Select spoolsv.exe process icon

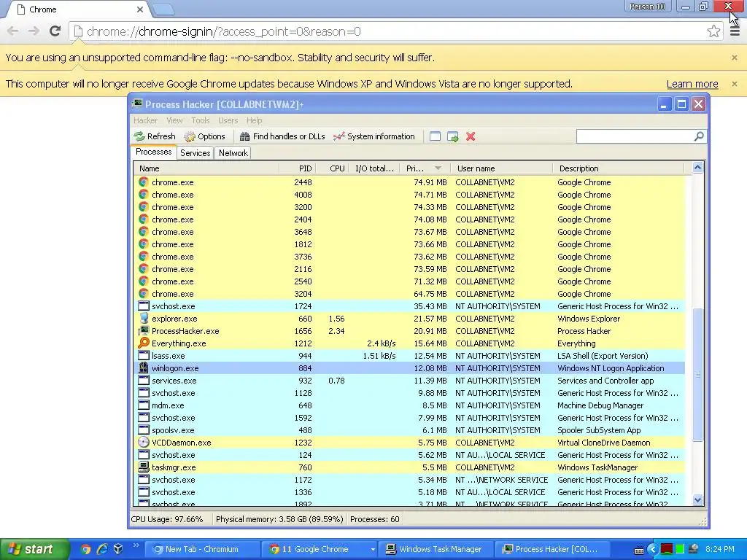point(144,430)
